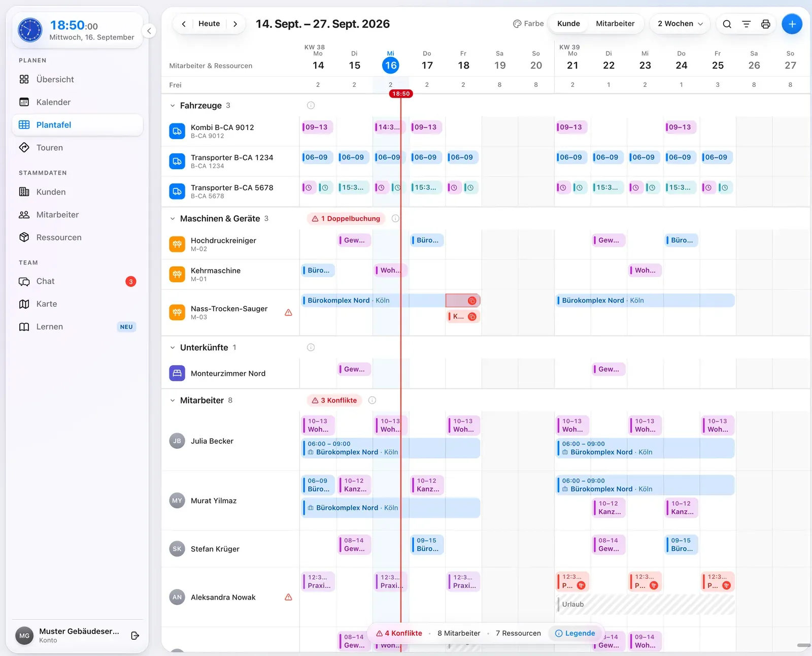This screenshot has height=656, width=812.
Task: Collapse the Fahrzeuge group
Action: coord(173,106)
